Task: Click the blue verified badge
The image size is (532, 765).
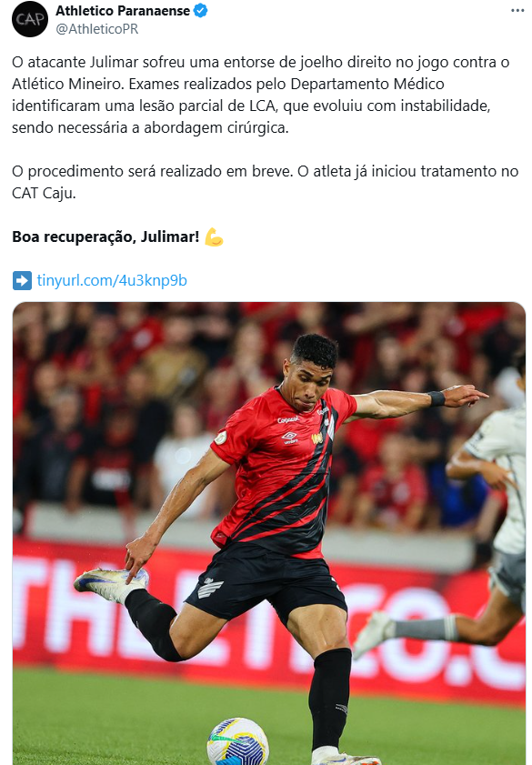Action: point(200,10)
